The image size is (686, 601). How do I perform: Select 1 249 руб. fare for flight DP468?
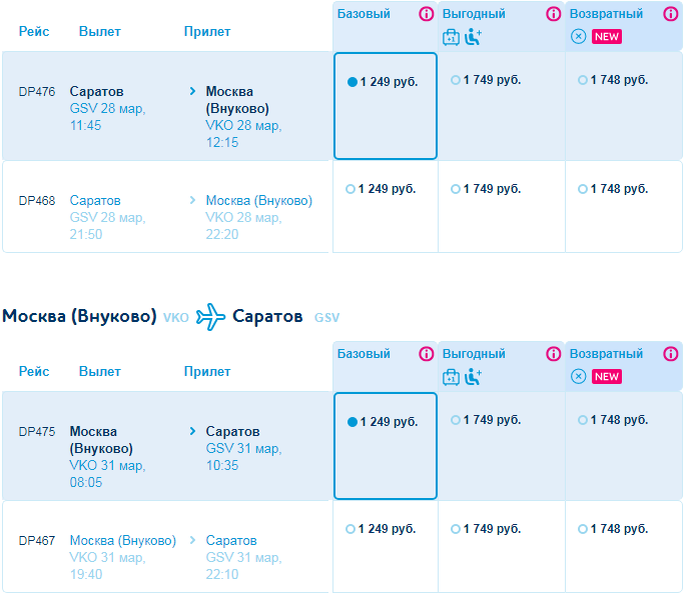pyautogui.click(x=381, y=189)
